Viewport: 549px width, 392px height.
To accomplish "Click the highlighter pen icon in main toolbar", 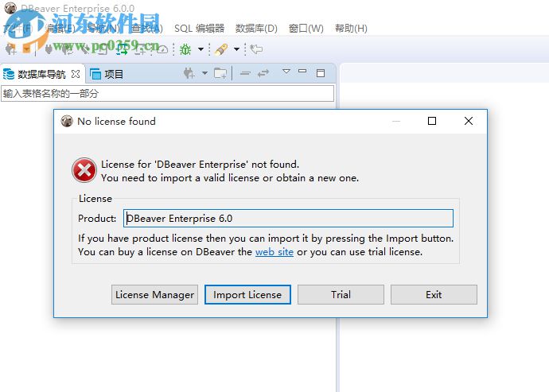I will 221,49.
